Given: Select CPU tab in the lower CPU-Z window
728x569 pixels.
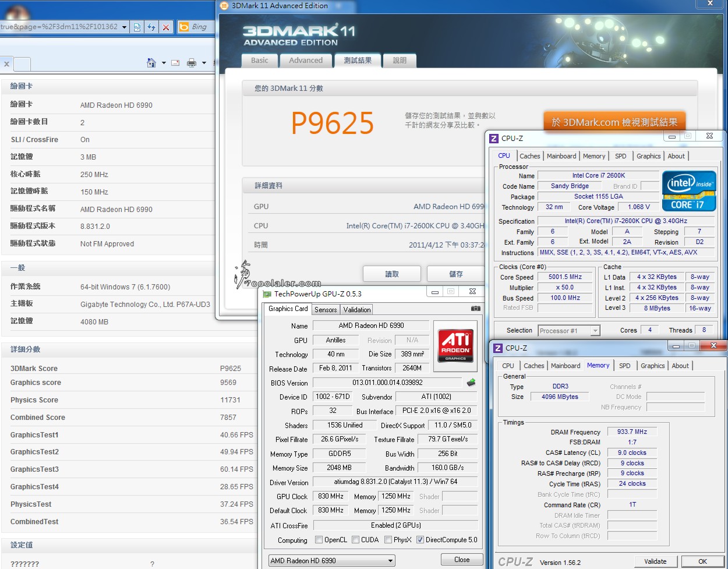Looking at the screenshot, I should (508, 366).
